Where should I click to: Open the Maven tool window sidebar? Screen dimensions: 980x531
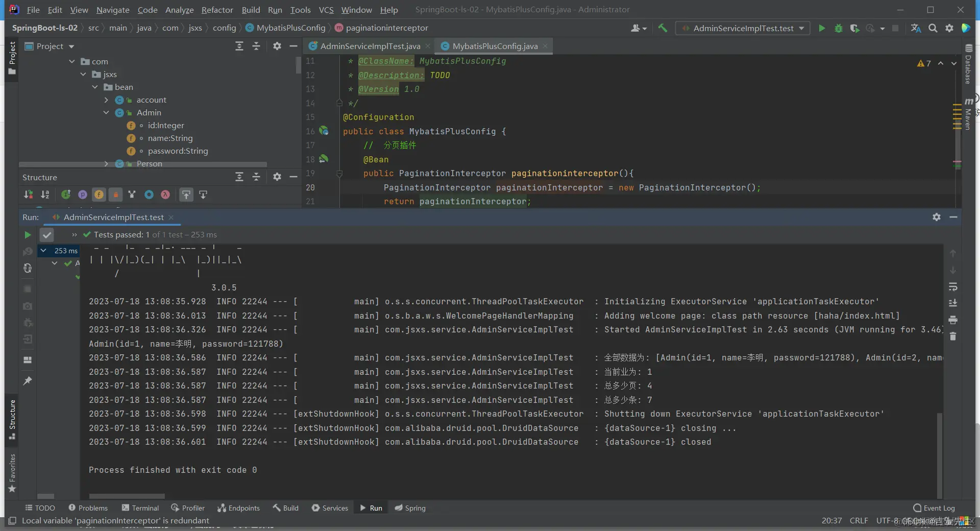pos(968,113)
